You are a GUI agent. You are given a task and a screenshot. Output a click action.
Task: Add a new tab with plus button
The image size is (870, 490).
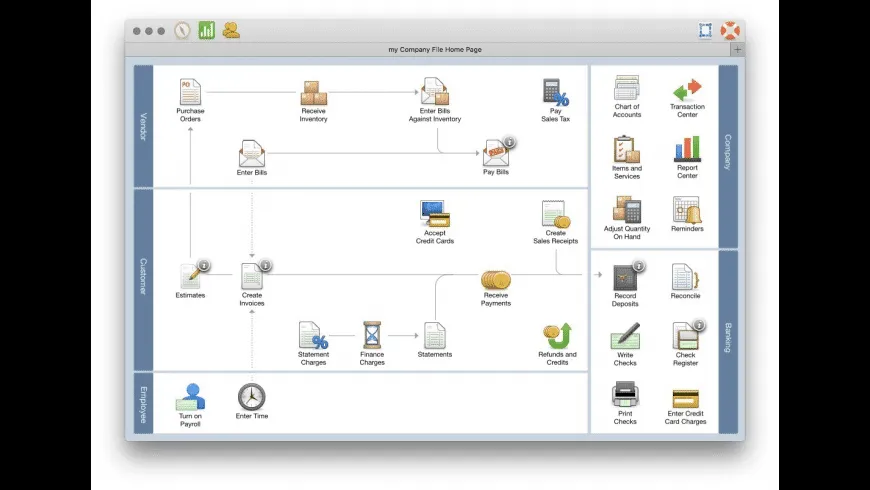click(x=737, y=49)
